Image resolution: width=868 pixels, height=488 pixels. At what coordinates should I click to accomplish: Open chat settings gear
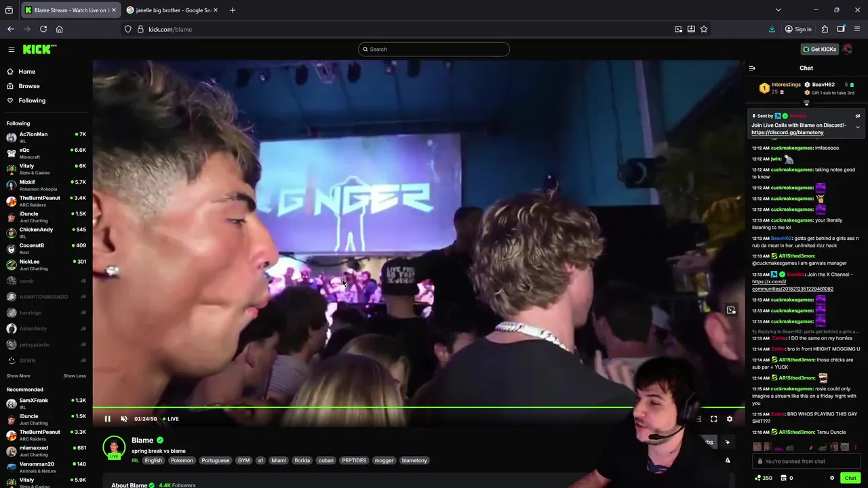(x=832, y=478)
